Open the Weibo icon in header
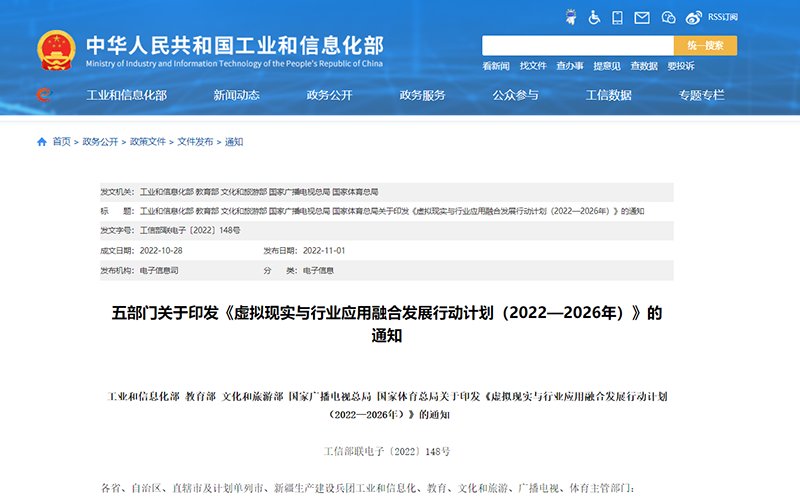Image resolution: width=800 pixels, height=503 pixels. (x=694, y=17)
